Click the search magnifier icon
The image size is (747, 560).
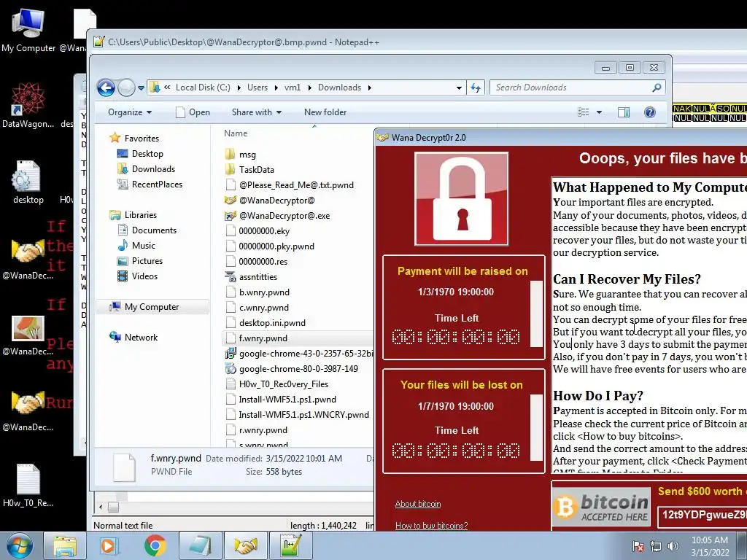(657, 87)
